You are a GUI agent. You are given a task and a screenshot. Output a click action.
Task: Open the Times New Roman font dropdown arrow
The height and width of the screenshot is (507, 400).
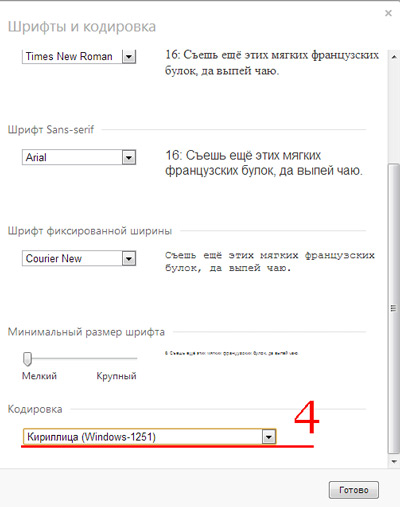tap(129, 56)
